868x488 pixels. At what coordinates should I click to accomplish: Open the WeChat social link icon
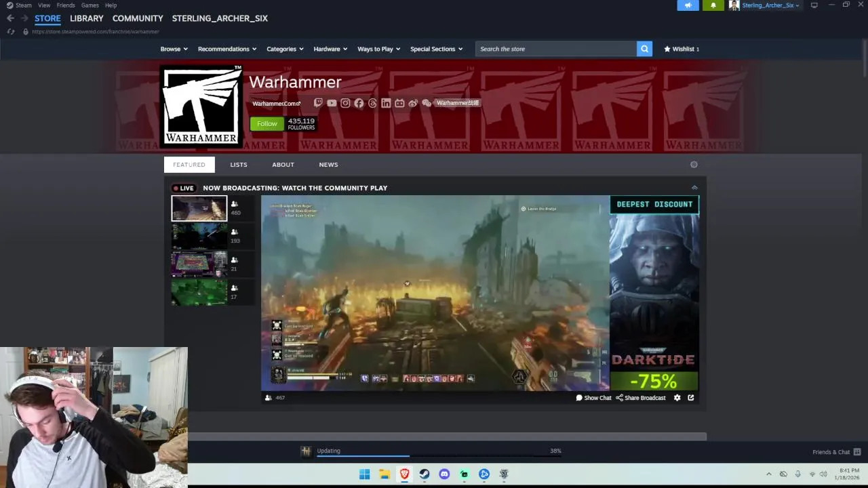point(427,103)
